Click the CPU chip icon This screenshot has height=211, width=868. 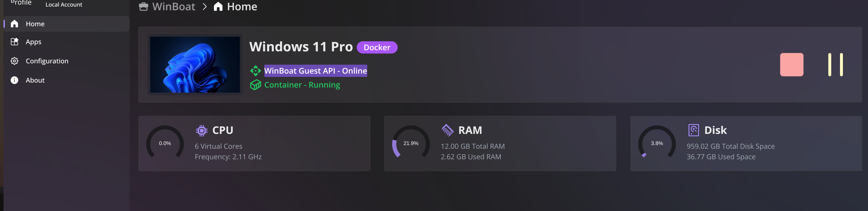coord(202,130)
